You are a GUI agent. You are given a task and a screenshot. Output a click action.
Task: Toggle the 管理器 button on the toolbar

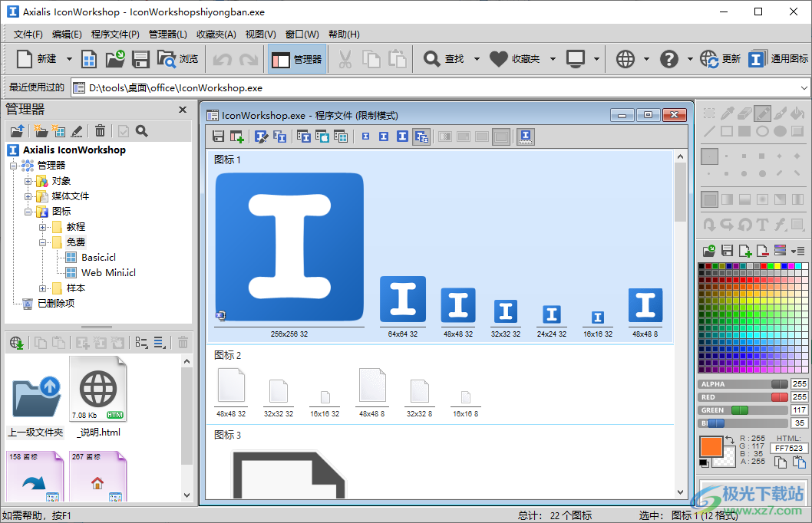coord(296,58)
